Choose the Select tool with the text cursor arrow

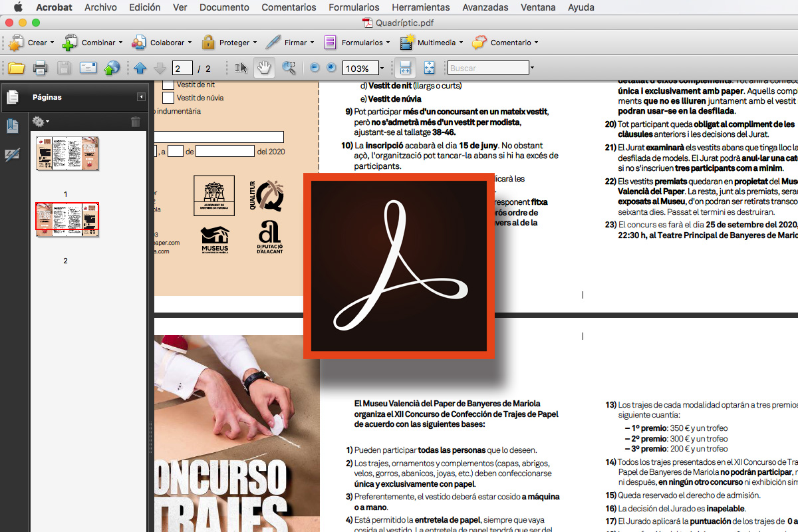click(x=241, y=68)
